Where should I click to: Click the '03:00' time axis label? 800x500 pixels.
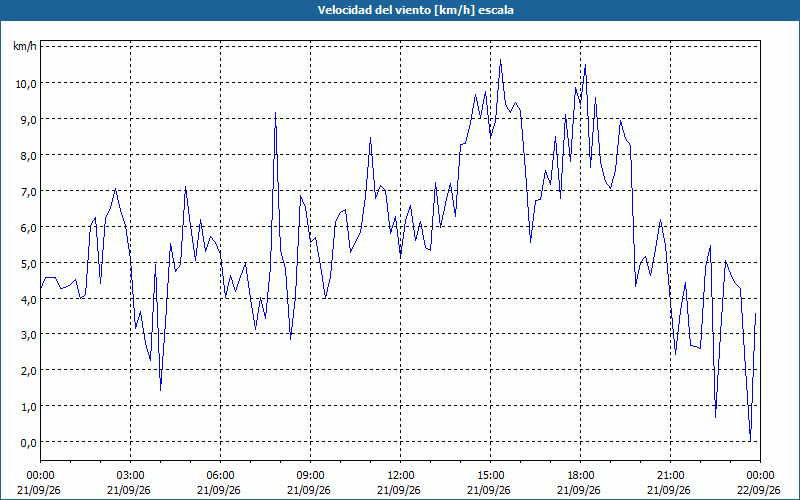130,476
